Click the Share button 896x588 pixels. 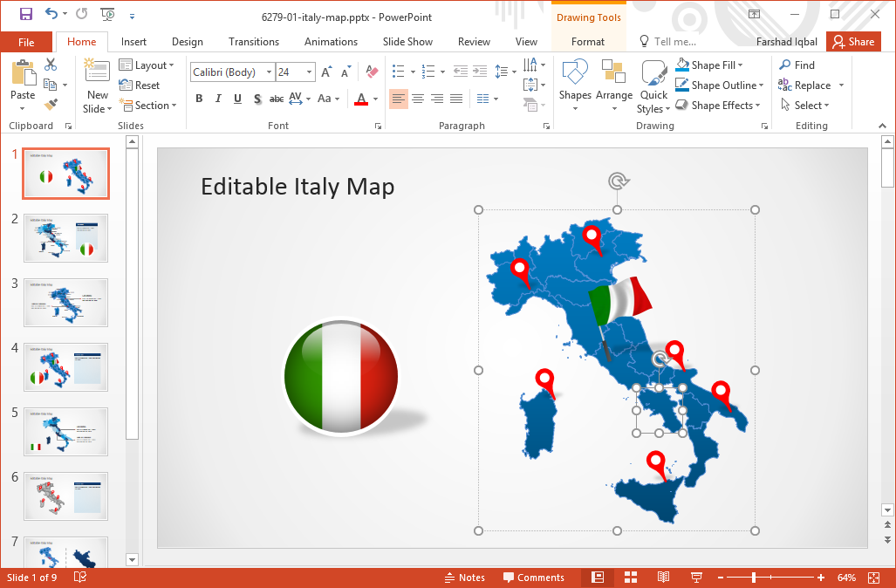click(x=852, y=41)
